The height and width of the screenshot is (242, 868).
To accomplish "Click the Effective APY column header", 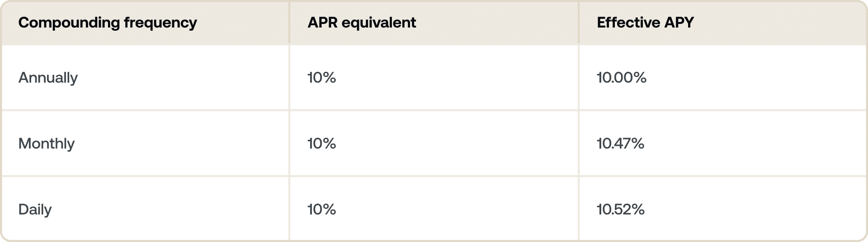I will click(x=645, y=23).
